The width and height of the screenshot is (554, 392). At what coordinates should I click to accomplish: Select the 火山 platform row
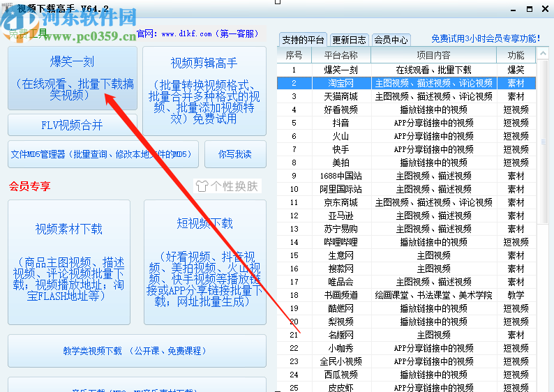406,136
